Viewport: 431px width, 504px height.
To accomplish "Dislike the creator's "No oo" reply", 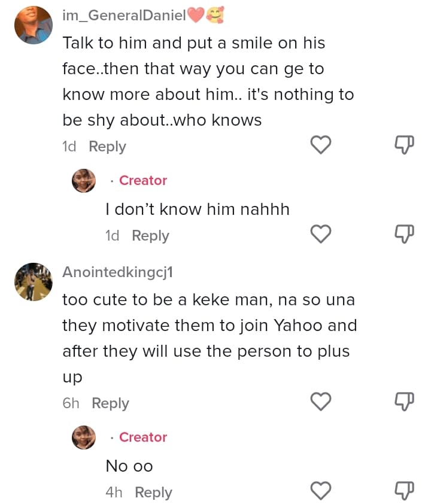I will tap(405, 491).
